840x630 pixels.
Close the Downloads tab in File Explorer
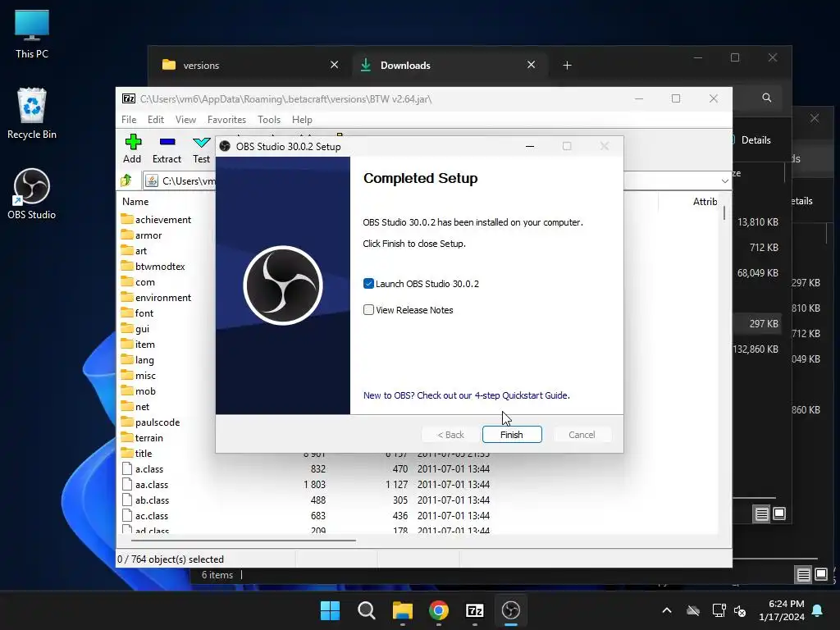point(531,65)
